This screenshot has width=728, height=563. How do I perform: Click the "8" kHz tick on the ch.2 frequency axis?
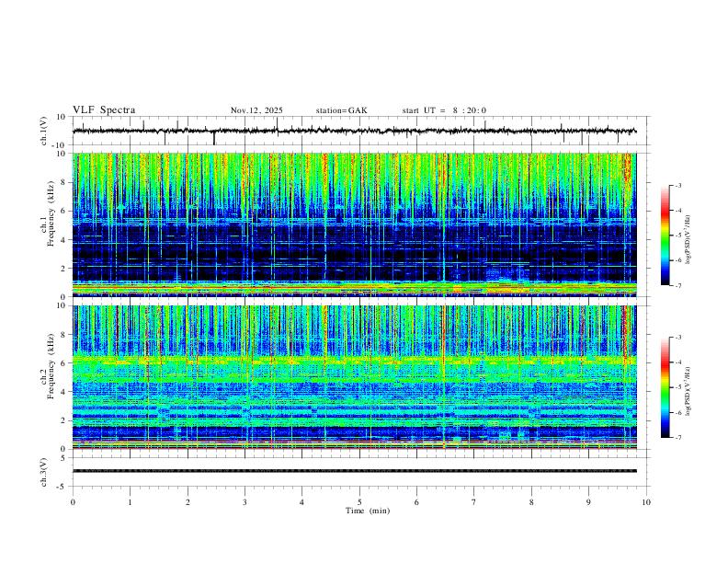tap(64, 335)
